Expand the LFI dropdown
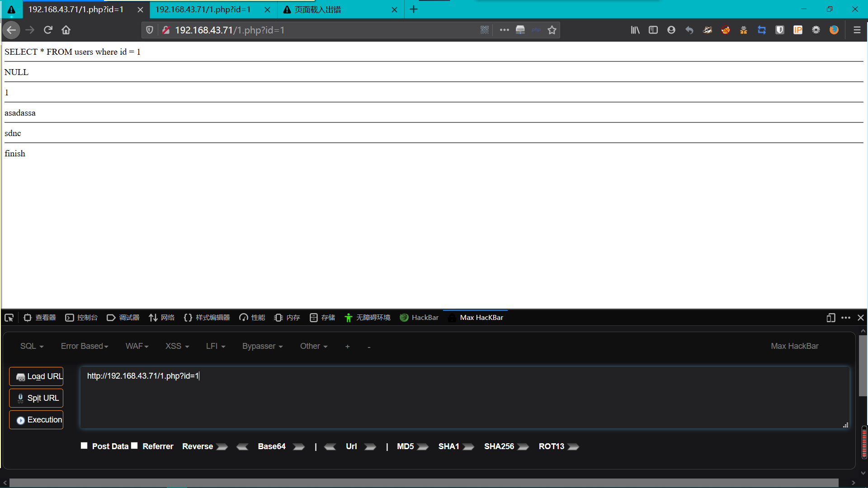The height and width of the screenshot is (488, 868). (x=216, y=346)
